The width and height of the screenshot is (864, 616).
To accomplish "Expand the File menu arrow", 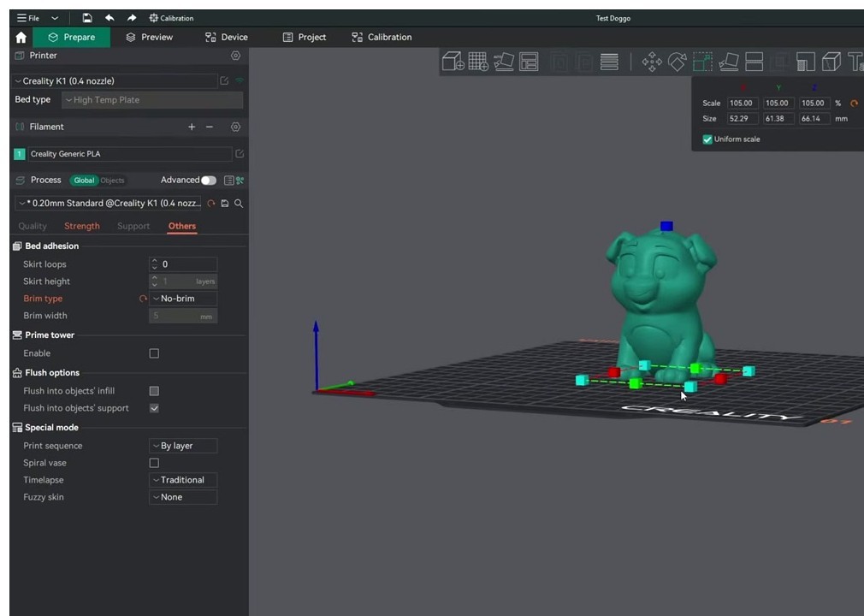I will point(55,18).
